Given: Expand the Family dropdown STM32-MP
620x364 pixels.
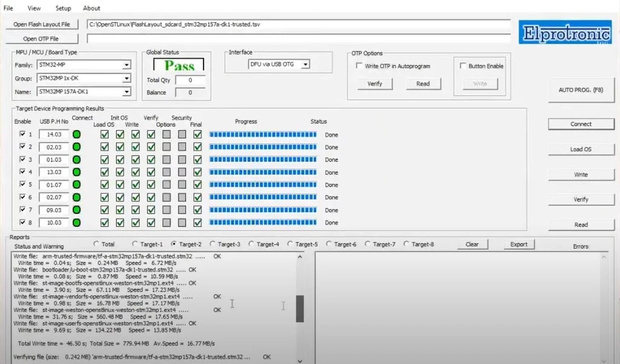Looking at the screenshot, I should point(126,65).
